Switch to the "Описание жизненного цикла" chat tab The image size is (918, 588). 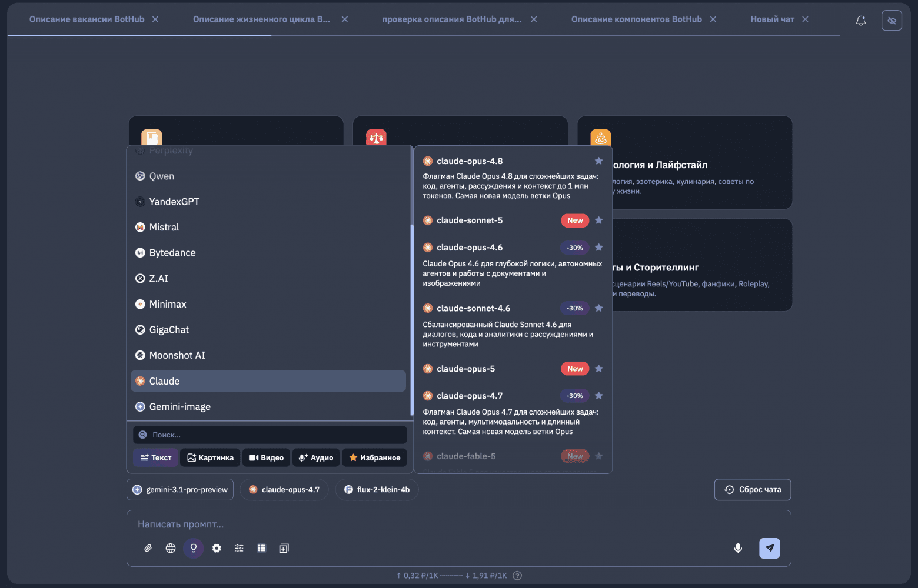coord(261,19)
